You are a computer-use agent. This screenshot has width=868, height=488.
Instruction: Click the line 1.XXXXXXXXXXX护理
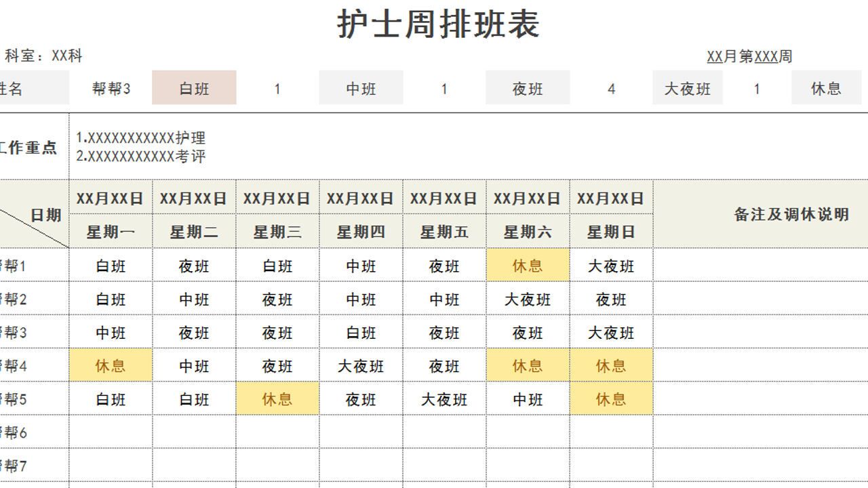point(140,138)
